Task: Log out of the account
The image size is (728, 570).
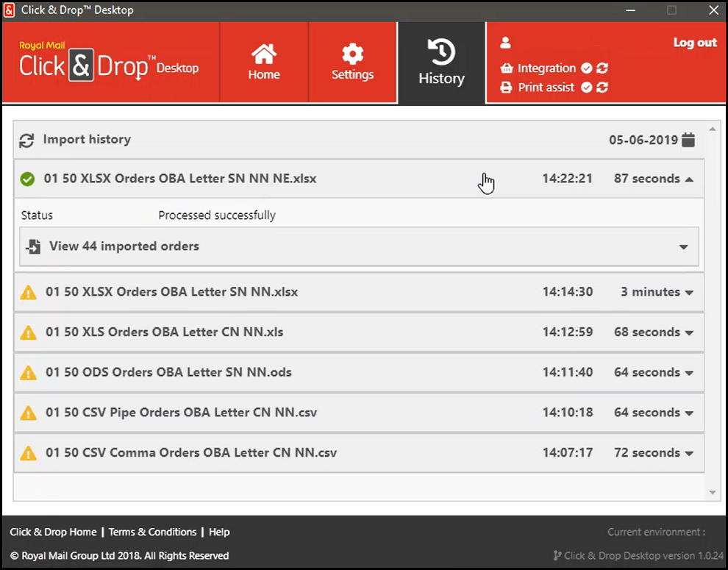Action: (x=694, y=43)
